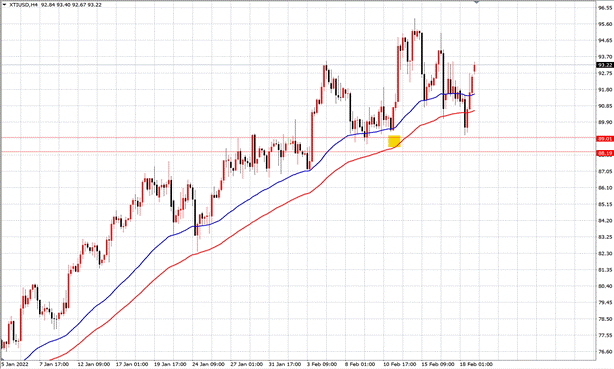This screenshot has height=369, width=614.
Task: Select the yellow rectangle drawn on the chart
Action: pyautogui.click(x=394, y=141)
